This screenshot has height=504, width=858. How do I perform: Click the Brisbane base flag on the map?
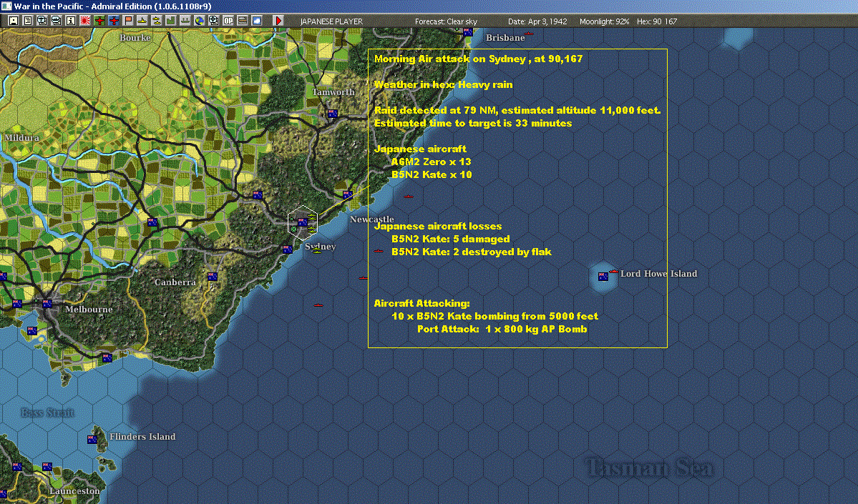point(468,32)
